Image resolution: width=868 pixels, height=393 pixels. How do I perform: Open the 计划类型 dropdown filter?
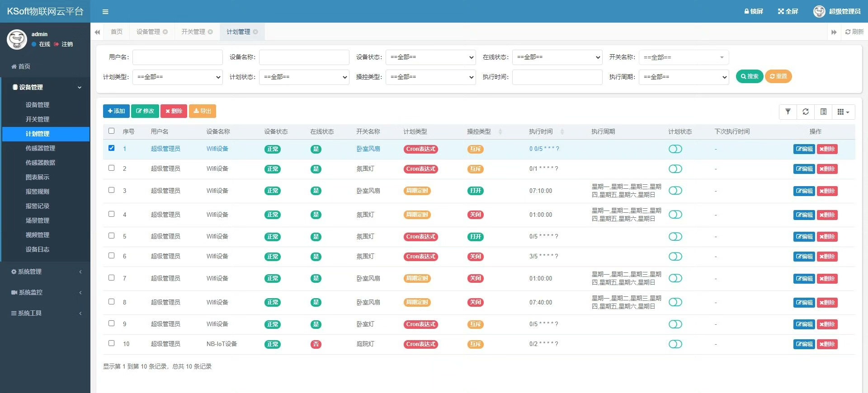[177, 77]
